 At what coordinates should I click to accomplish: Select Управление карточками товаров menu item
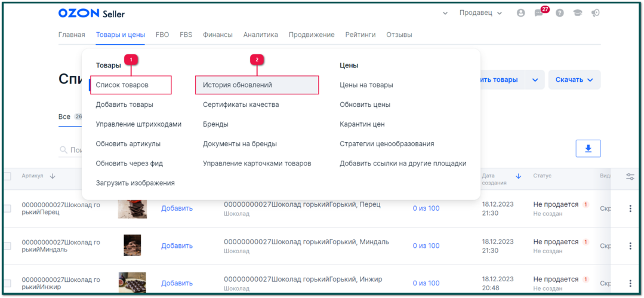pos(257,164)
